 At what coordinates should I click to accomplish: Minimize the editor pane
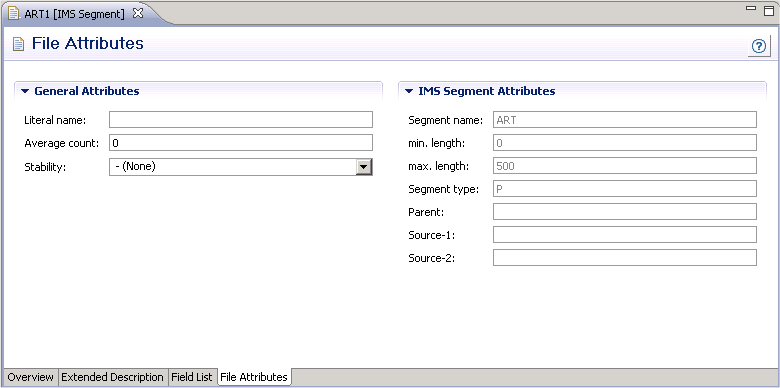751,8
